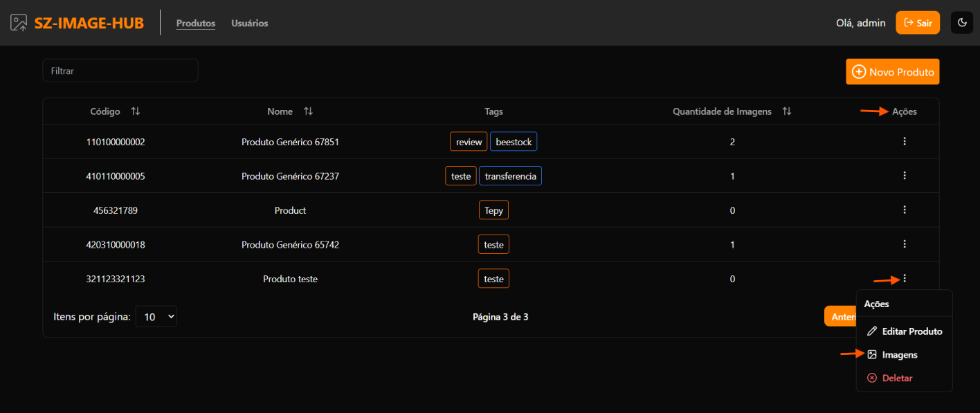The width and height of the screenshot is (980, 413).
Task: Click the beestock tag badge
Action: pyautogui.click(x=514, y=142)
